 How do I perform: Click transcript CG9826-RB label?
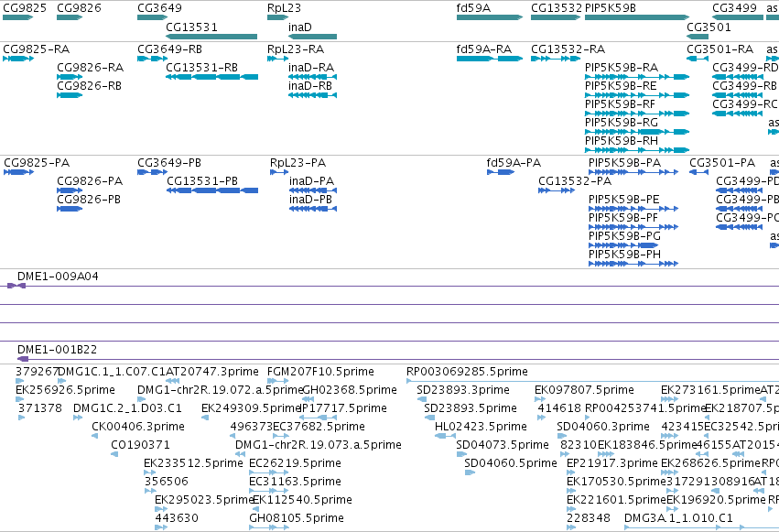click(x=90, y=86)
